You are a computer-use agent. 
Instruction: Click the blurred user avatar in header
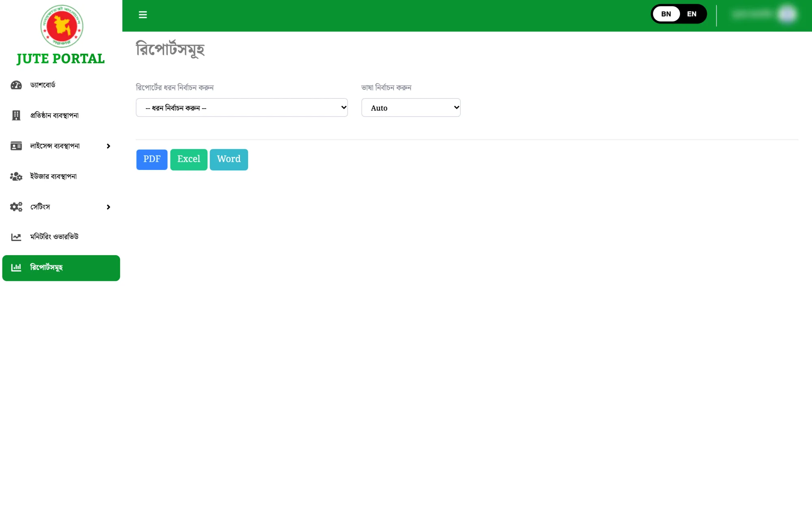click(x=787, y=14)
